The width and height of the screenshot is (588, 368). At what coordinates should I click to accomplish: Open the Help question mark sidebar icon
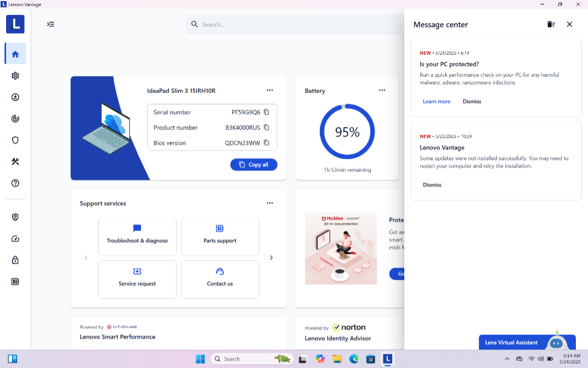[x=15, y=183]
